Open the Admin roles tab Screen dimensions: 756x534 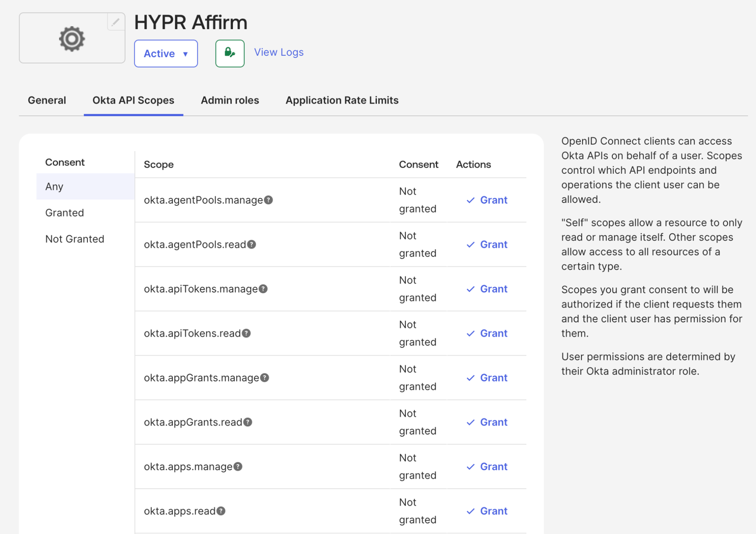230,100
